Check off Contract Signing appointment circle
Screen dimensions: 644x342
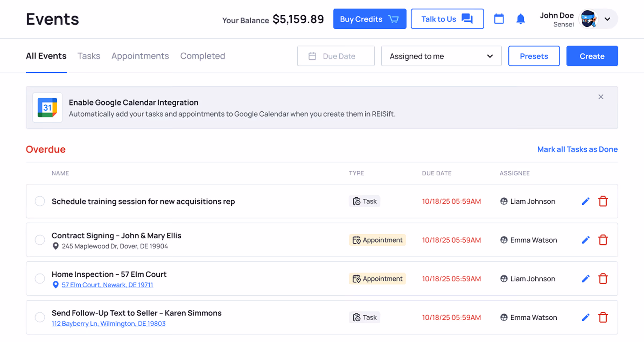tap(40, 240)
